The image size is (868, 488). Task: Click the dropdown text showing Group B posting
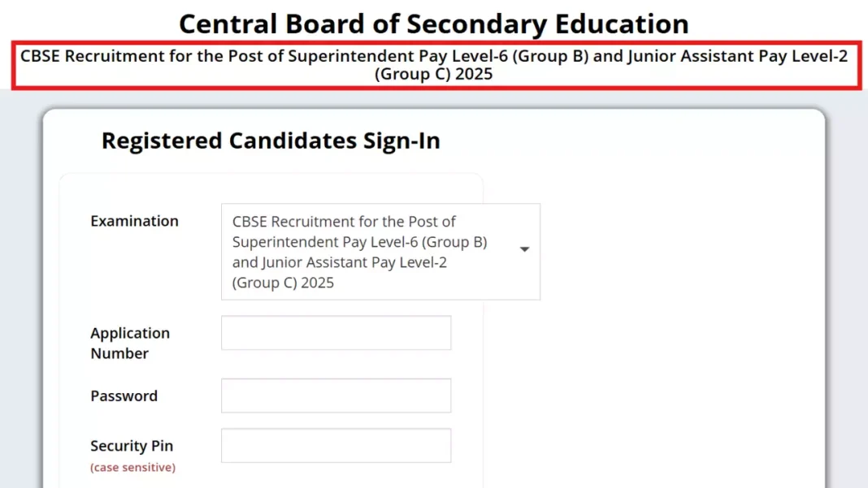[x=360, y=241]
